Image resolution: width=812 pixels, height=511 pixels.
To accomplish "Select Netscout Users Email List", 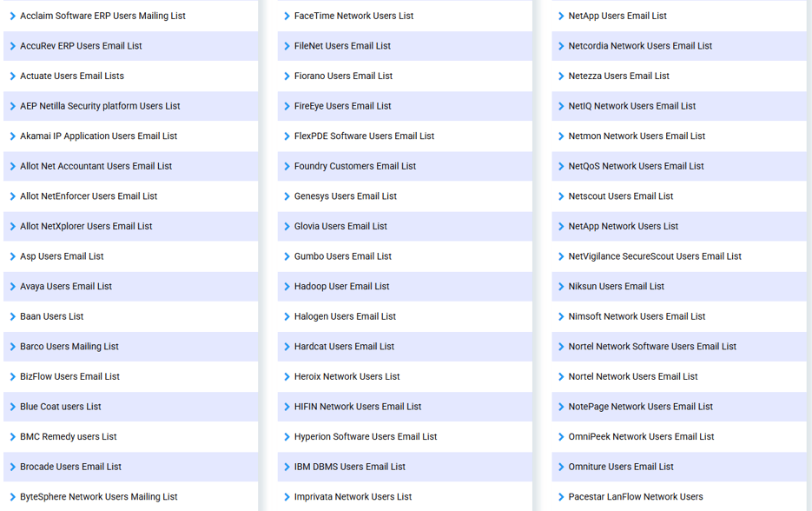I will pos(621,196).
